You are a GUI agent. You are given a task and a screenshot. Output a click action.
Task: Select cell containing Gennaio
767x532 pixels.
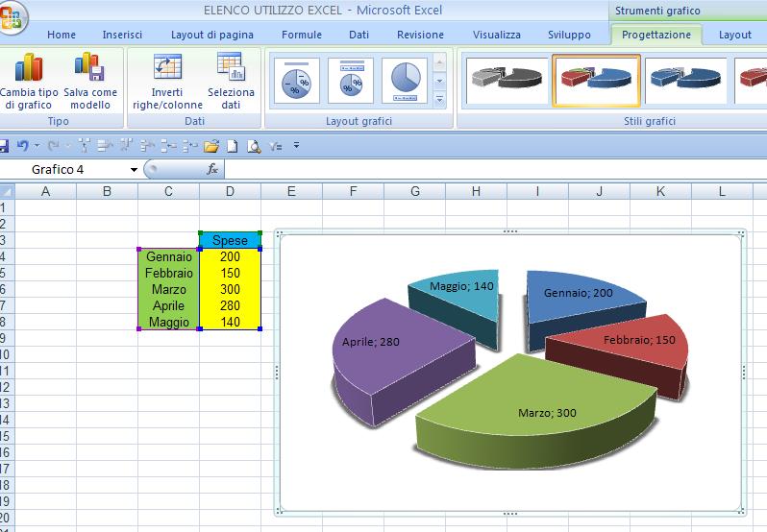point(169,256)
